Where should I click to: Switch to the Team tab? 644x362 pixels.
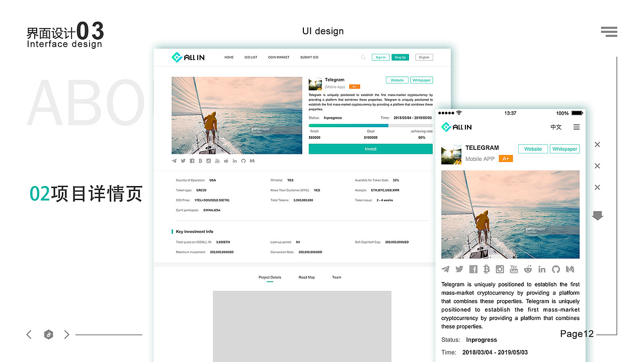[x=337, y=278]
